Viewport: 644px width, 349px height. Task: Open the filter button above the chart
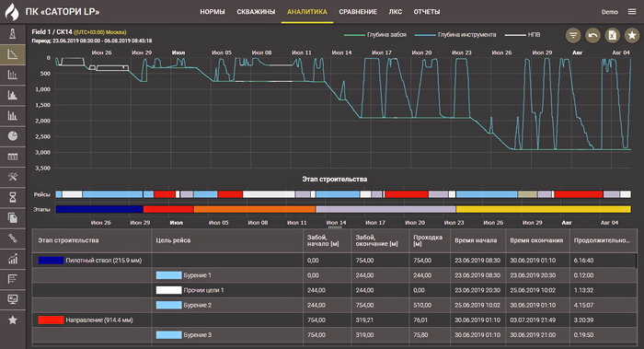(573, 35)
